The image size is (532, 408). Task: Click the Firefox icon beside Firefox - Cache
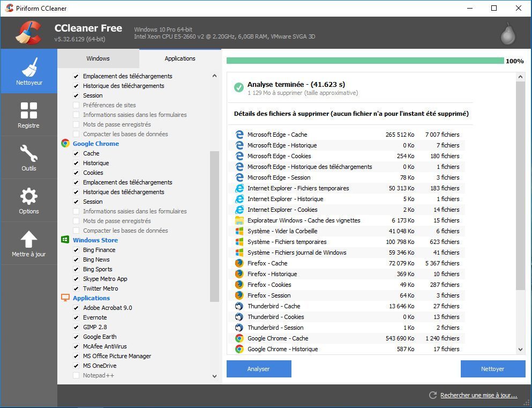tap(239, 263)
